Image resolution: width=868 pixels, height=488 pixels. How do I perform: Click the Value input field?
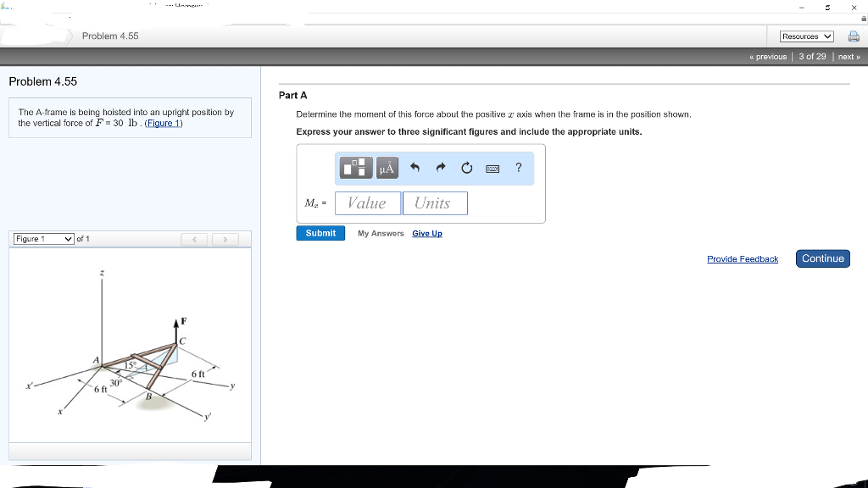(368, 202)
